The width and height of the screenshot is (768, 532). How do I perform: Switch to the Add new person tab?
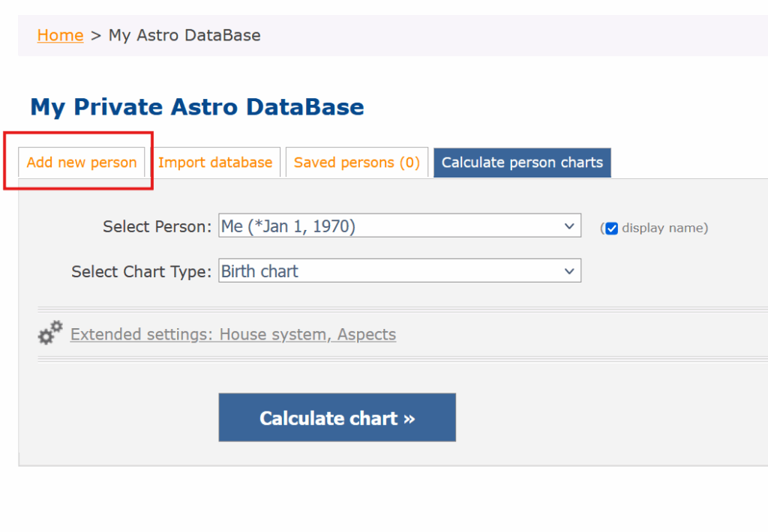click(82, 163)
